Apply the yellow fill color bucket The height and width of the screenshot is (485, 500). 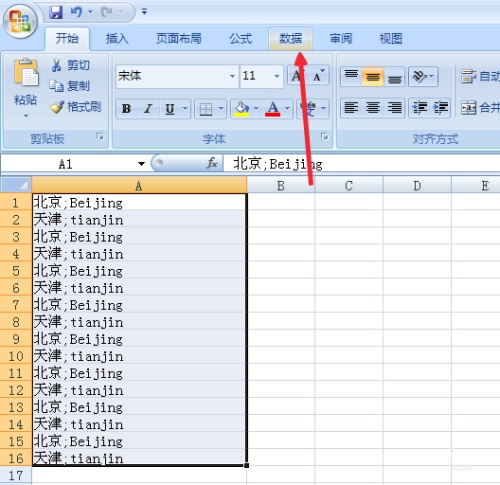tap(242, 108)
